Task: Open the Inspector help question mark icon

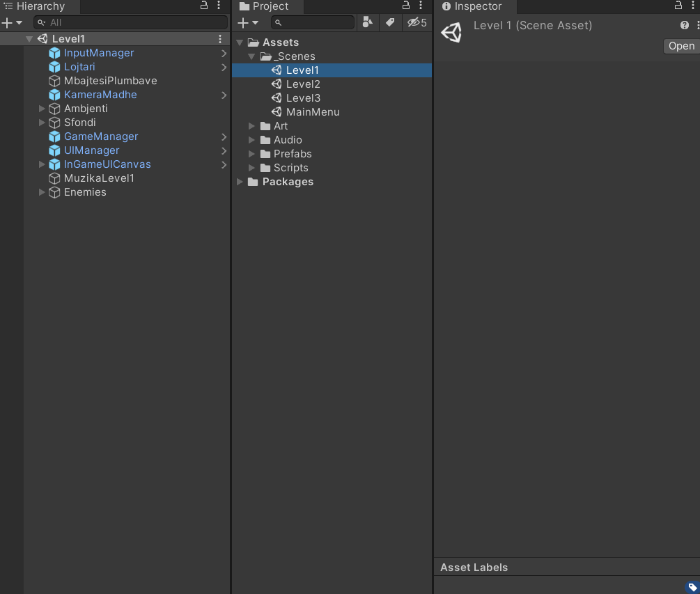Action: (685, 26)
